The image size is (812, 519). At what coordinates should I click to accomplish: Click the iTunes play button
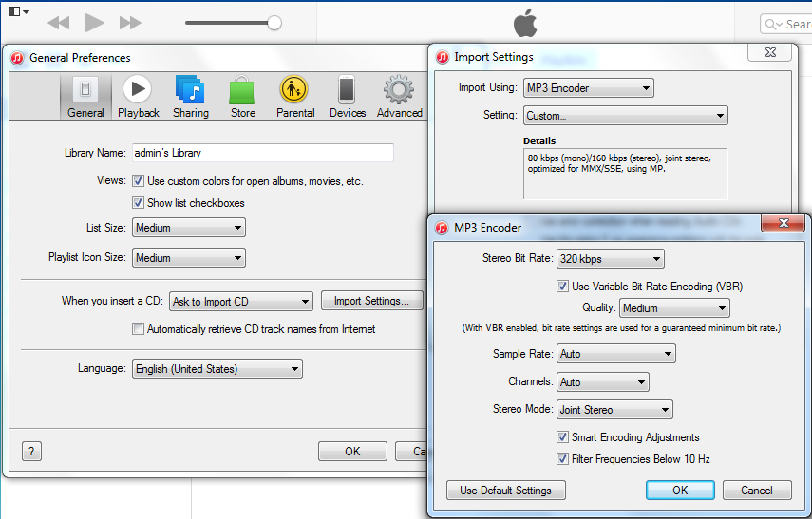point(94,23)
